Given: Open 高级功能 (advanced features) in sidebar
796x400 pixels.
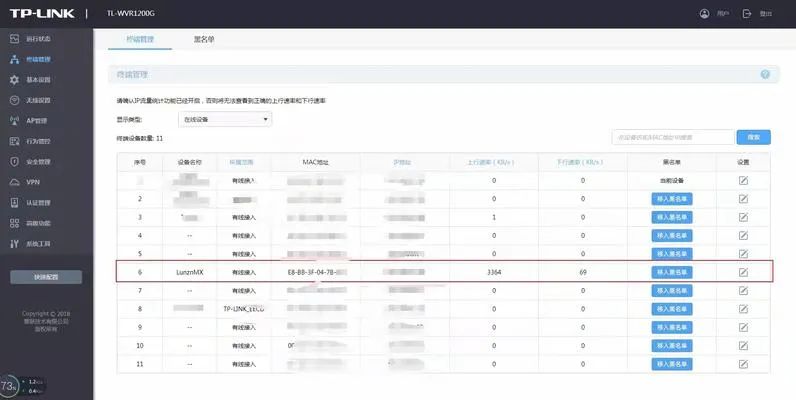Looking at the screenshot, I should [30, 223].
